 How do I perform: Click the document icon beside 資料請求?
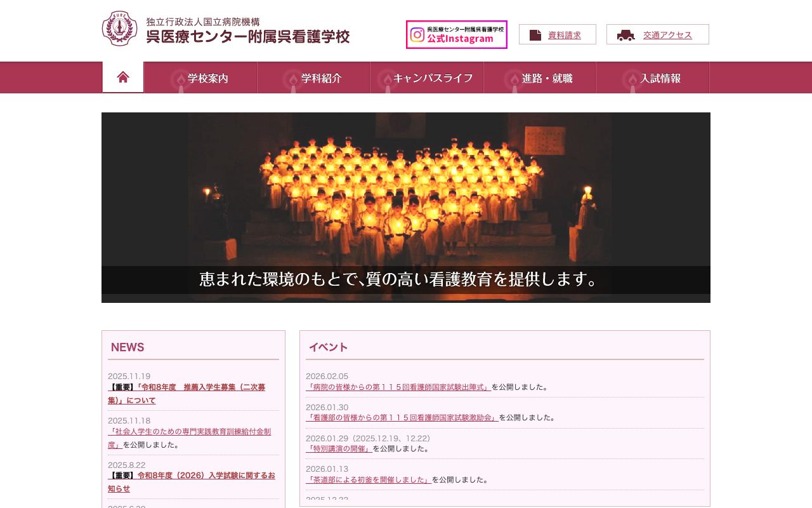tap(535, 34)
